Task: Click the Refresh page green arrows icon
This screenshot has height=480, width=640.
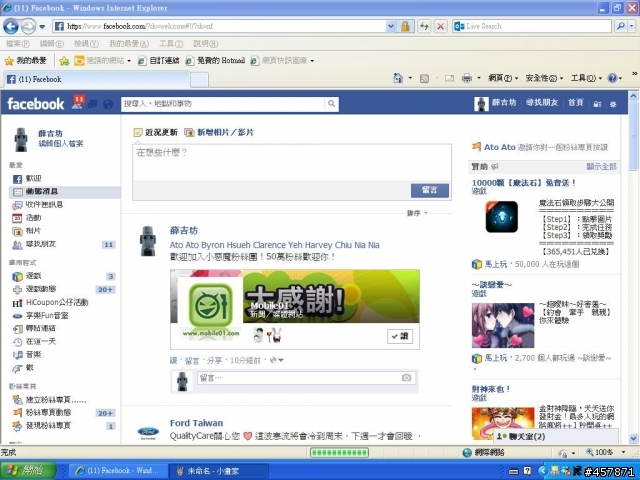Action: 424,27
